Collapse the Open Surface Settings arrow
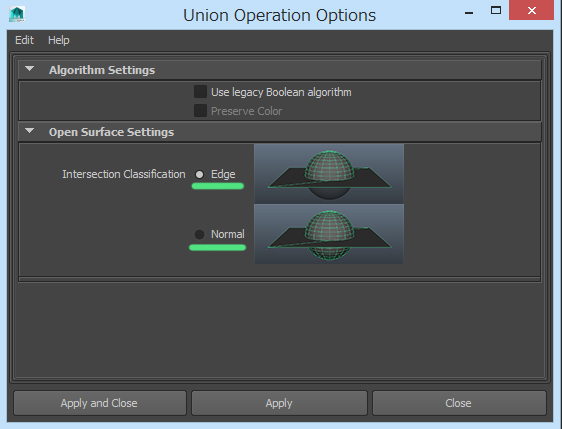The image size is (562, 429). pyautogui.click(x=30, y=131)
